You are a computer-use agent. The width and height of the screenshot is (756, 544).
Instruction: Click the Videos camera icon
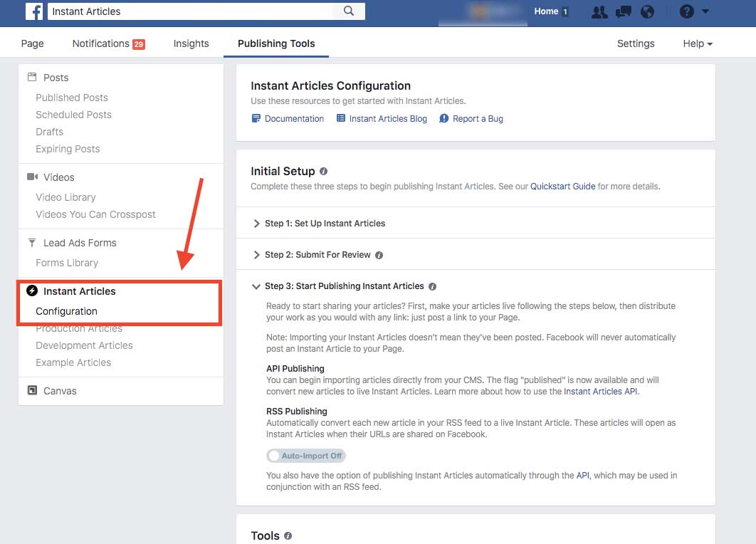click(x=32, y=177)
